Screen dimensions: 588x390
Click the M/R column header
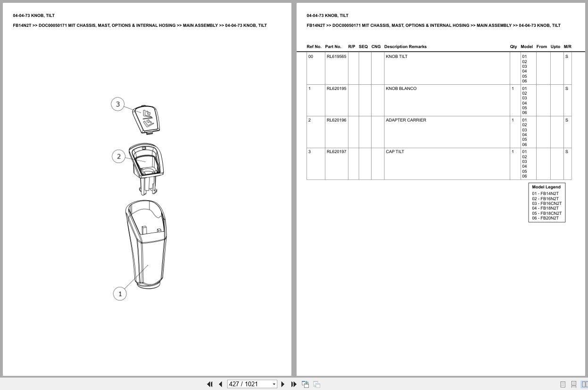pos(568,47)
